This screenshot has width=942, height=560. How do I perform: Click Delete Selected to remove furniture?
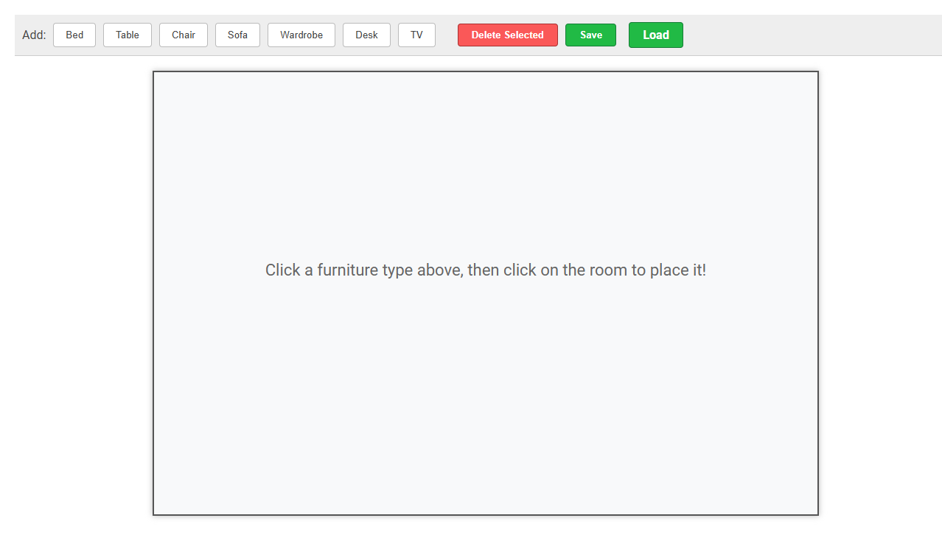pos(507,35)
